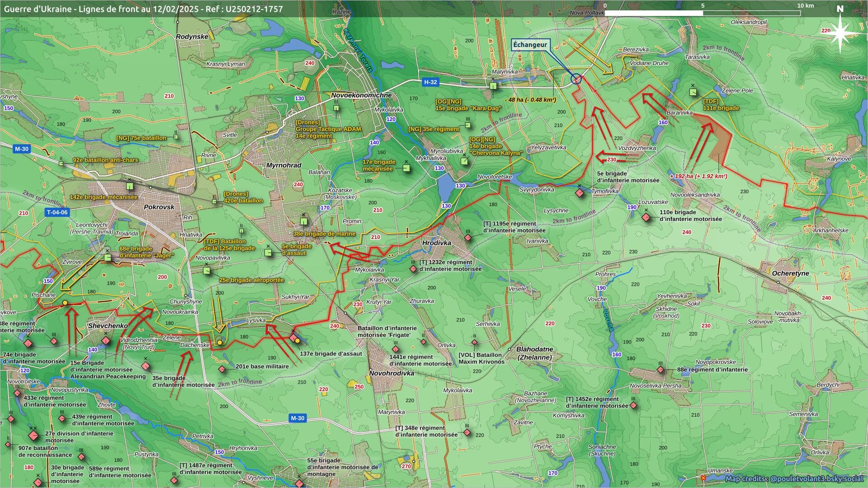Select the 142e brigade mécanisée unit marker
868x488 pixels.
[130, 186]
